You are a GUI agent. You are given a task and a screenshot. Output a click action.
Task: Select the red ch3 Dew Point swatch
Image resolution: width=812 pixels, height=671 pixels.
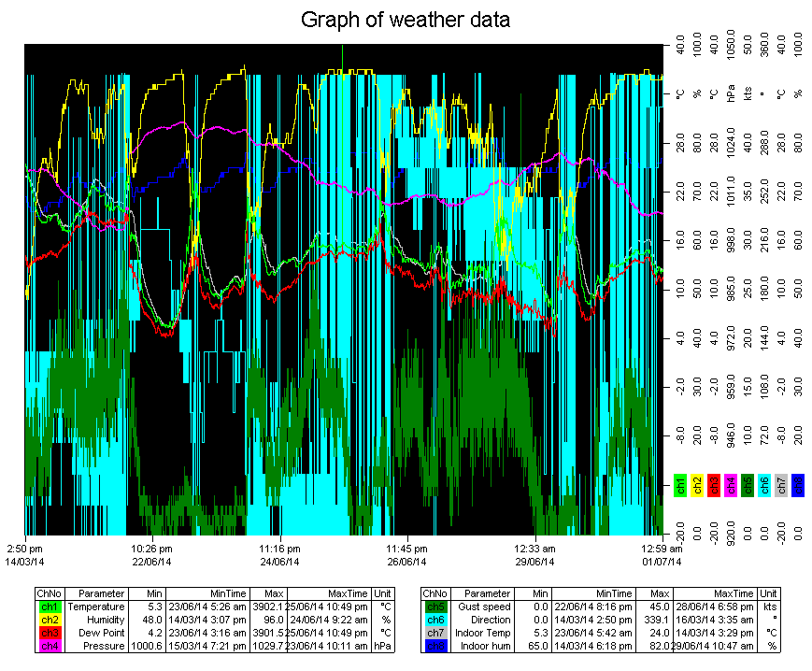point(48,633)
